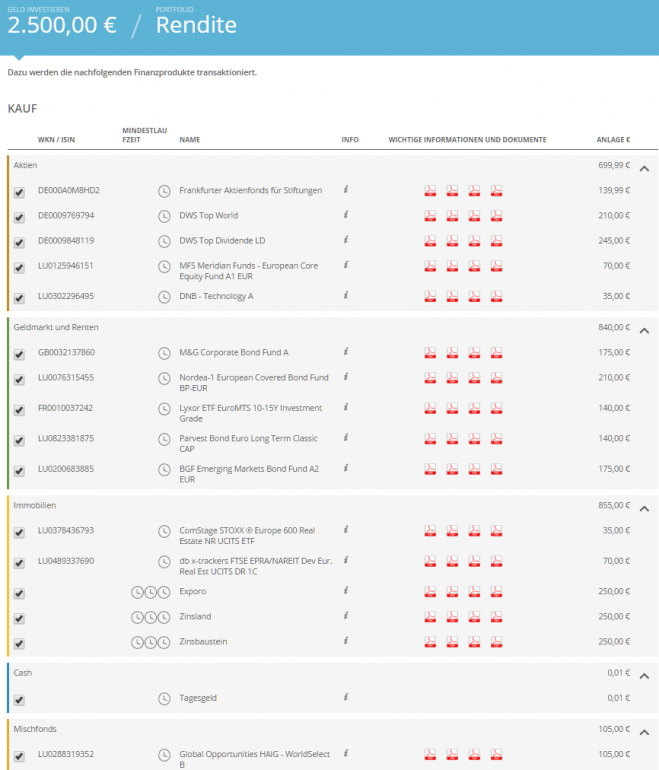This screenshot has width=659, height=770.
Task: Open first PDF for Lyxor ETF EuroMTS row
Action: (430, 408)
